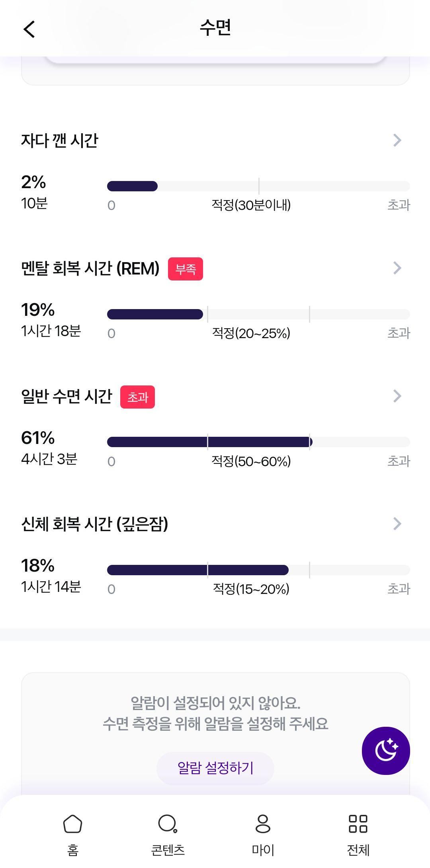Go back using the top-left arrow
430x868 pixels.
tap(29, 29)
